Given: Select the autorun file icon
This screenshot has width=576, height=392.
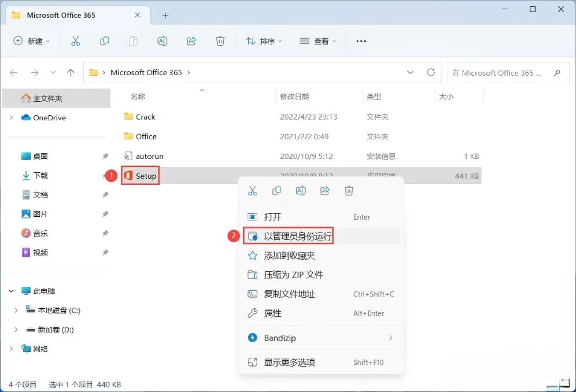Looking at the screenshot, I should [128, 156].
